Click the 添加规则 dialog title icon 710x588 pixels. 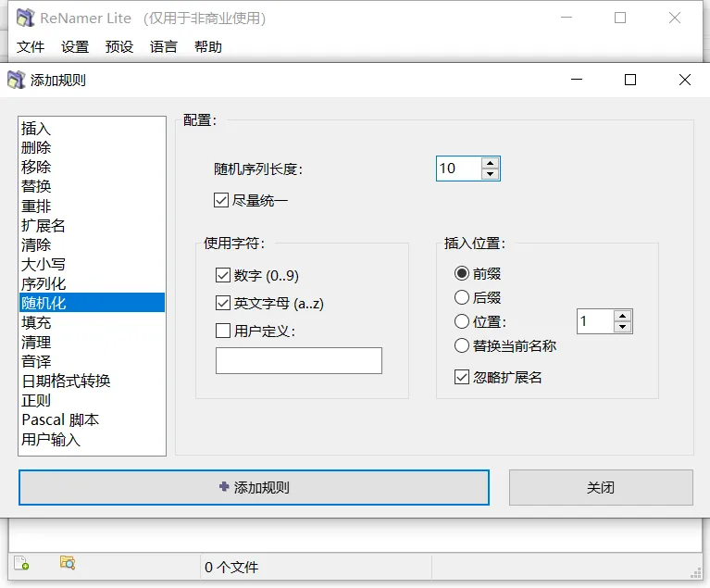(x=17, y=81)
